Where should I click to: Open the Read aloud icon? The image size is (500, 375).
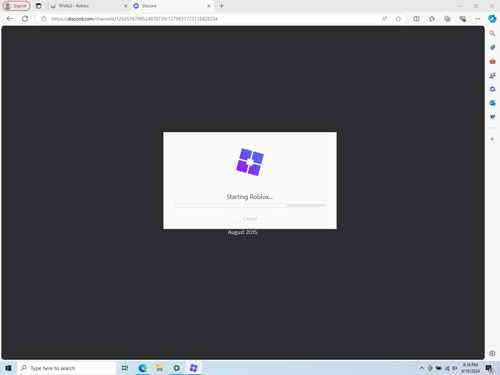(x=384, y=19)
